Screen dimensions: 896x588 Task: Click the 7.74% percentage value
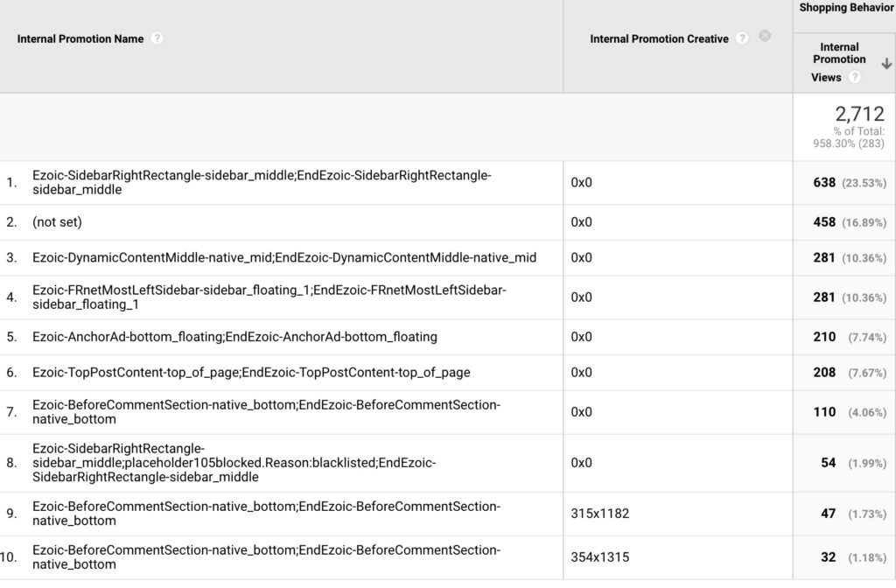coord(867,337)
